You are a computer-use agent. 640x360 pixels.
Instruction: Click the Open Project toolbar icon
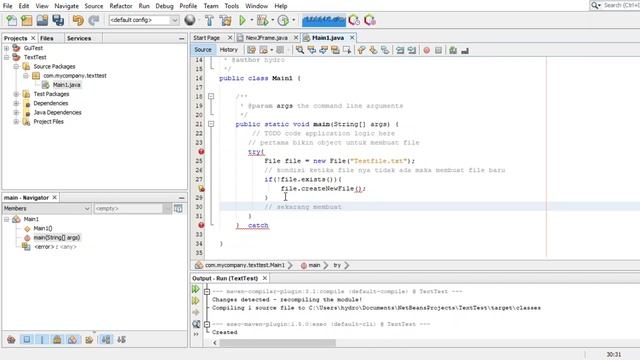42,20
